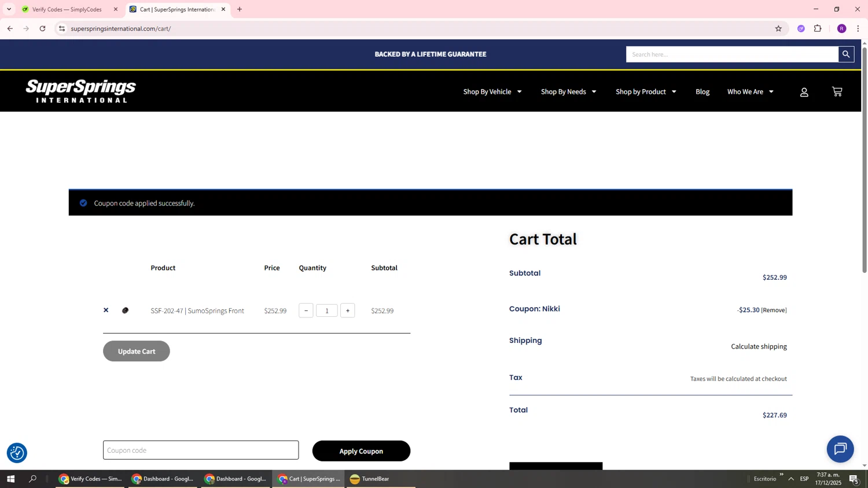This screenshot has width=868, height=488.
Task: Open a new browser tab
Action: [240, 9]
